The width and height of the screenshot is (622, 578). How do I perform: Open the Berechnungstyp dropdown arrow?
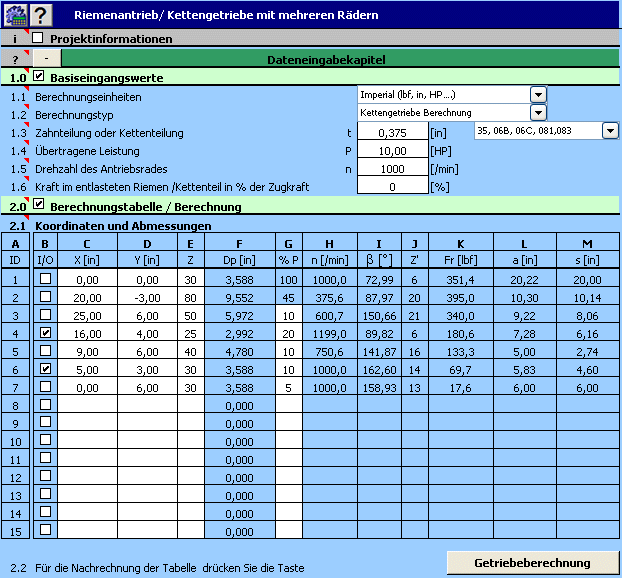[x=538, y=113]
